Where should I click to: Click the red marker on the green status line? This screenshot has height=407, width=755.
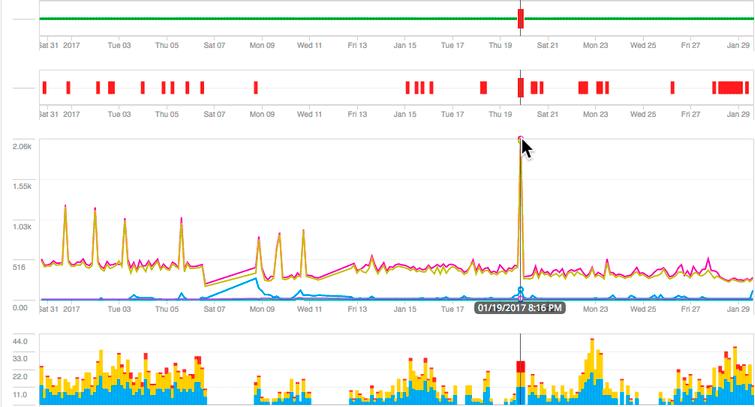click(x=521, y=19)
